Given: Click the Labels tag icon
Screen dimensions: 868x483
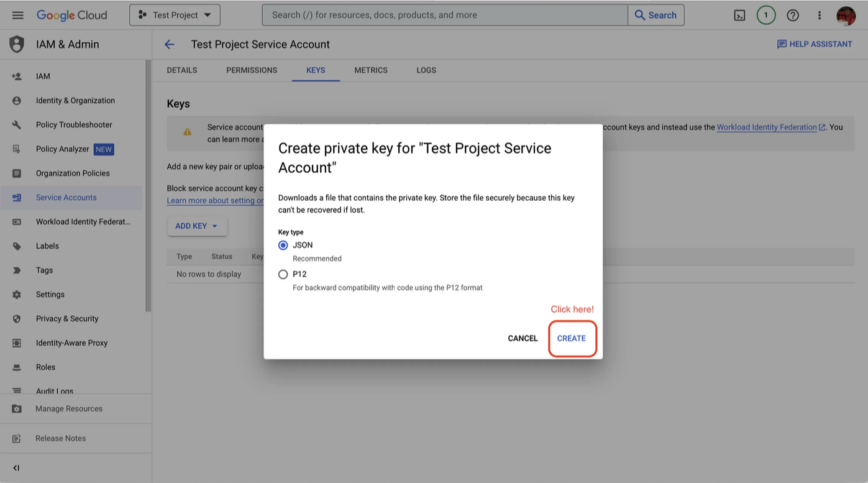Looking at the screenshot, I should 17,246.
